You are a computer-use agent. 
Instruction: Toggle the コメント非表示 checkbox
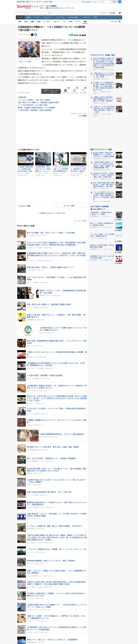click(75, 221)
